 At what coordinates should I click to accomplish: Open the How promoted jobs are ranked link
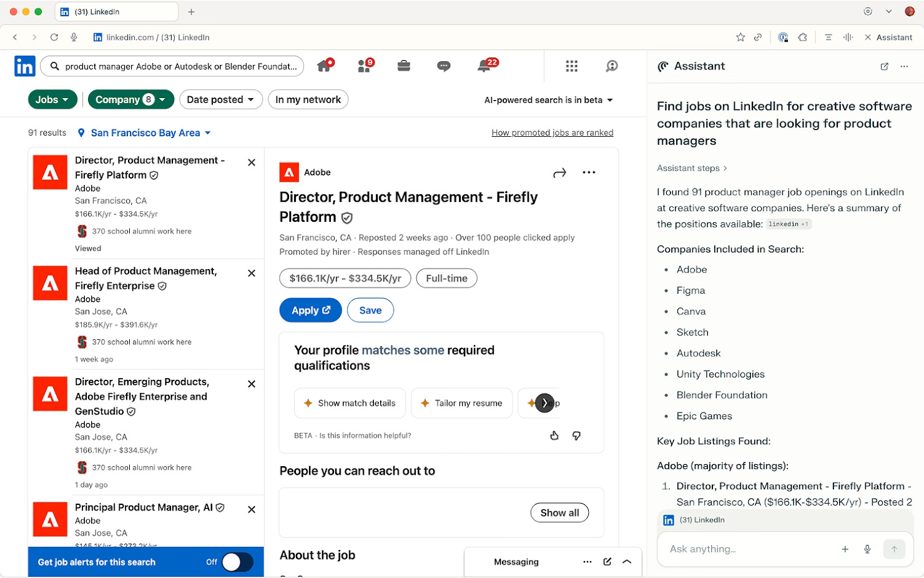point(552,132)
